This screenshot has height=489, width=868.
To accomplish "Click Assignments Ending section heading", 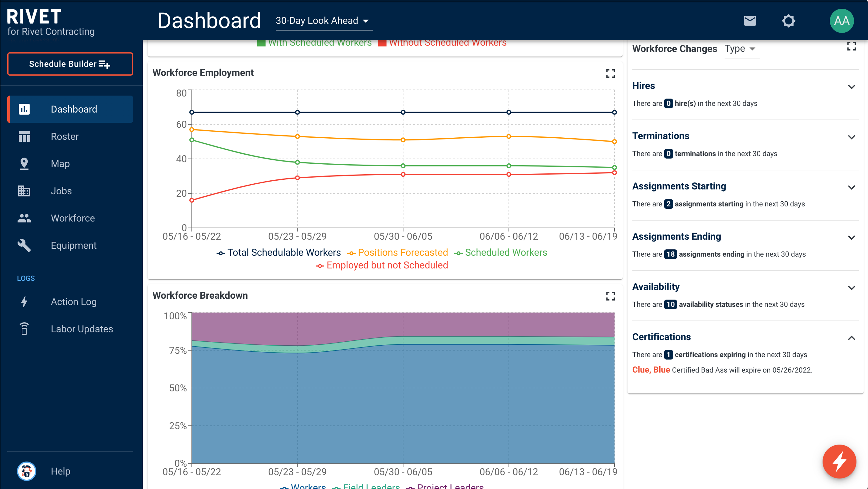I will pos(676,236).
